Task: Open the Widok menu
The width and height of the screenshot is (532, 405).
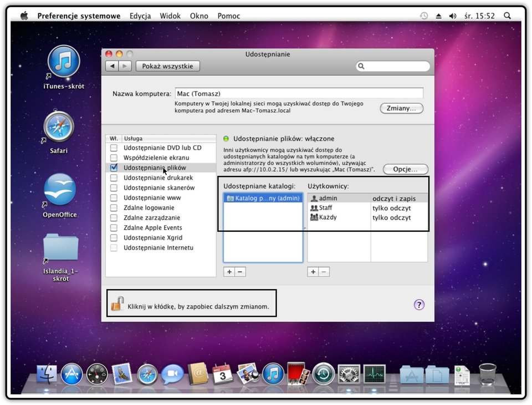Action: (x=170, y=16)
